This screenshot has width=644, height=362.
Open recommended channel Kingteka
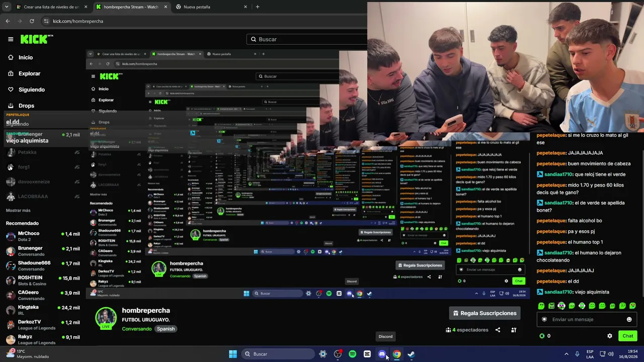[x=43, y=310]
